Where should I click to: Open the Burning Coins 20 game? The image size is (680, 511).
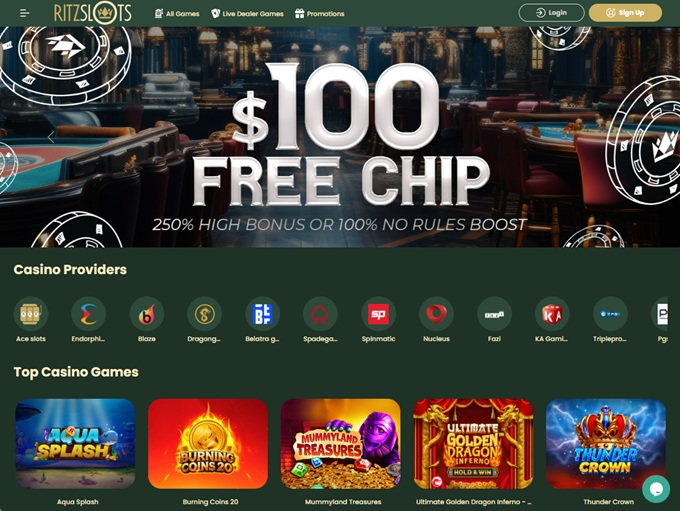(x=208, y=444)
